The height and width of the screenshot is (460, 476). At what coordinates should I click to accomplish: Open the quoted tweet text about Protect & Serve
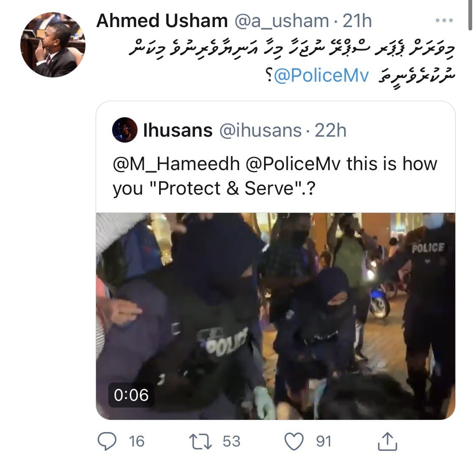point(275,176)
